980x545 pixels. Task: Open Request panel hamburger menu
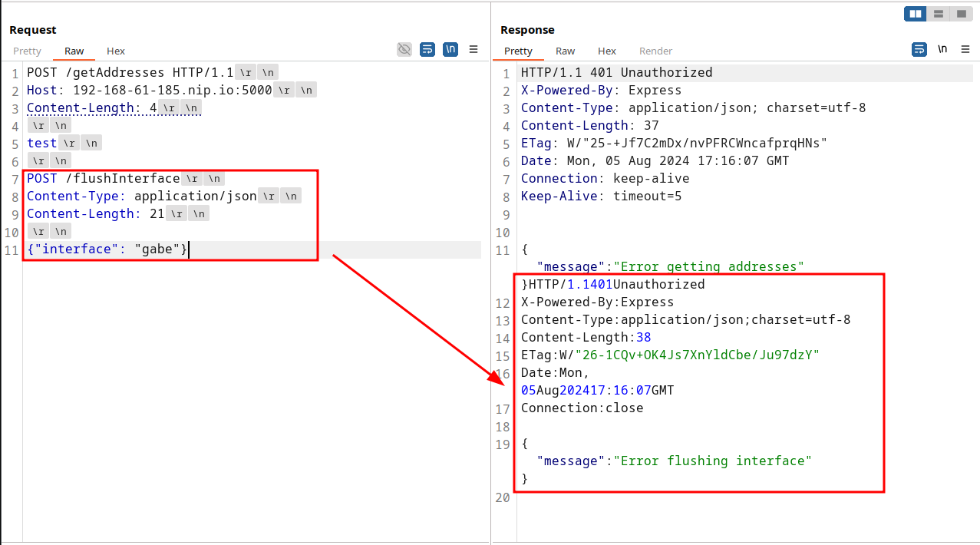pos(474,49)
